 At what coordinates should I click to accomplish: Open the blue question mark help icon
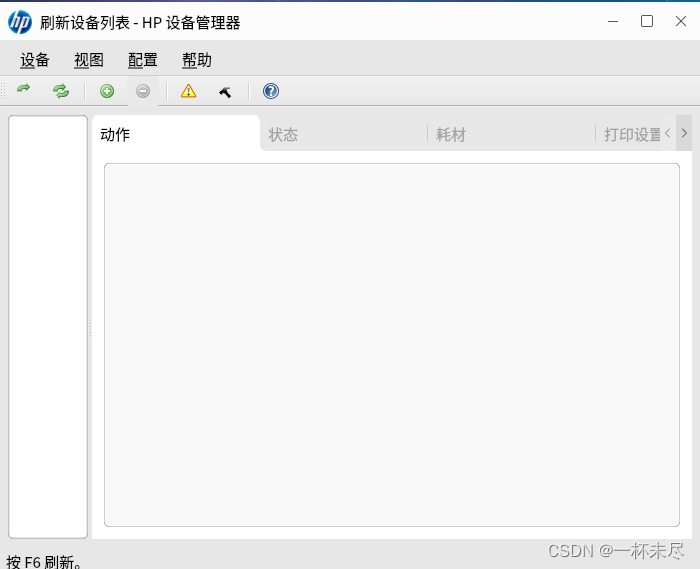pos(271,91)
